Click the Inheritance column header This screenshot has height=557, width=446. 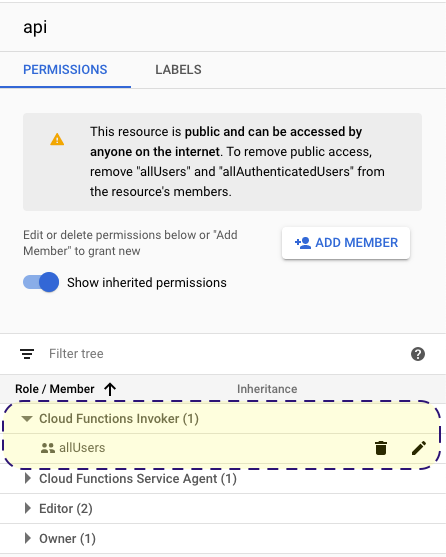click(267, 389)
